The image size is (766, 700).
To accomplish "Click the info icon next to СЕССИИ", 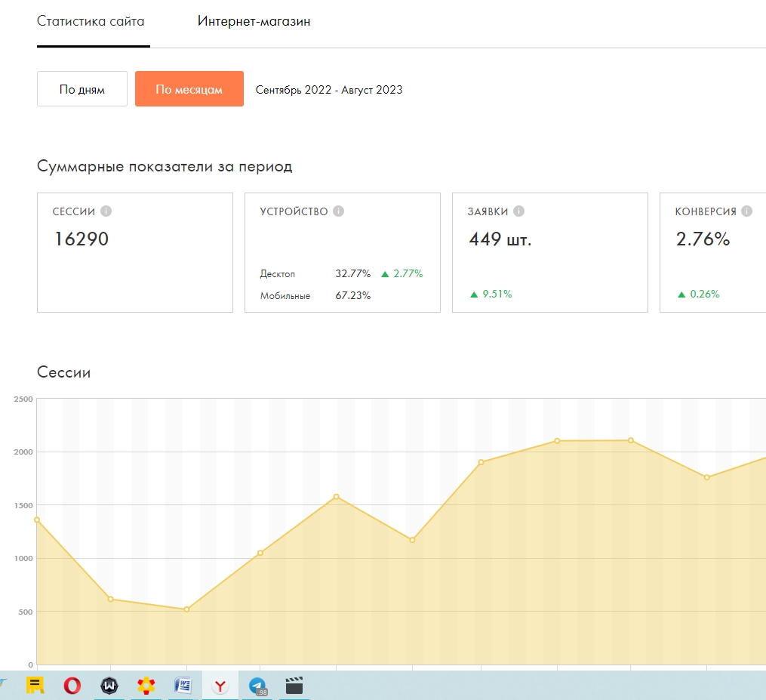I will pos(106,211).
